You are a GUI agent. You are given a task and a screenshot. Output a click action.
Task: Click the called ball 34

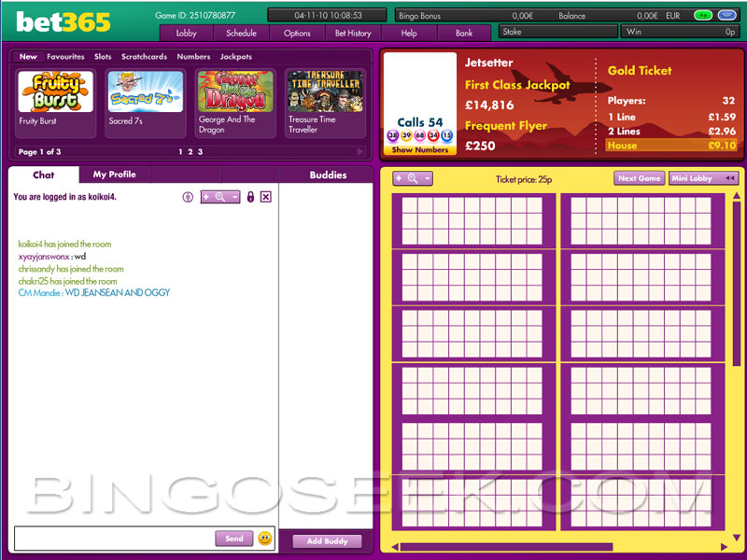[x=433, y=135]
